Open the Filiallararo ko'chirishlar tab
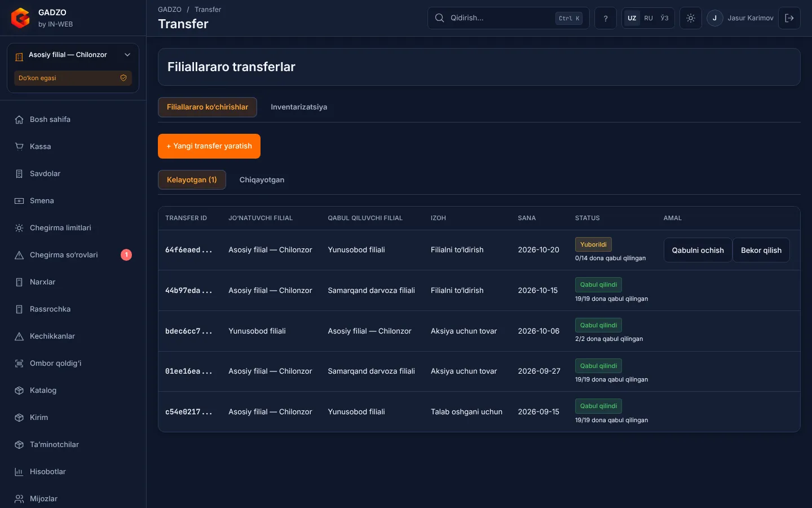This screenshot has width=812, height=508. (208, 107)
